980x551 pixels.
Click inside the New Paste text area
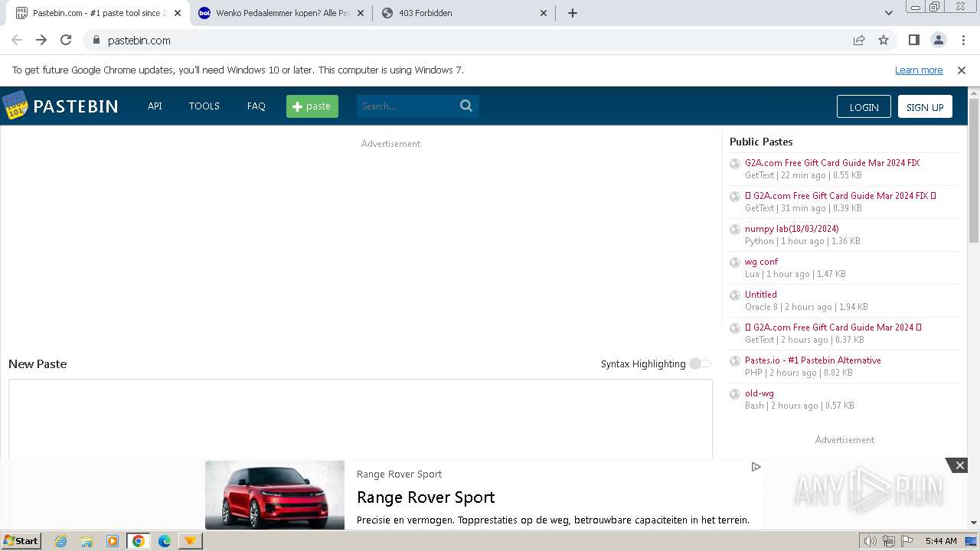[360, 419]
